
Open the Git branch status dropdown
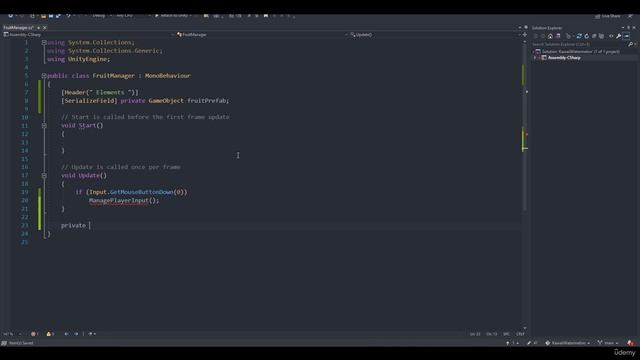click(x=608, y=343)
